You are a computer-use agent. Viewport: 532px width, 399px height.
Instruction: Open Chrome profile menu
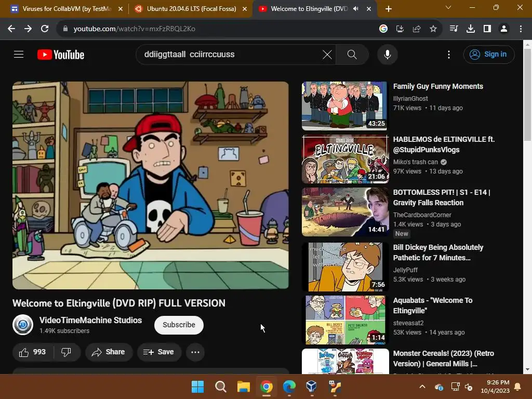pos(504,29)
